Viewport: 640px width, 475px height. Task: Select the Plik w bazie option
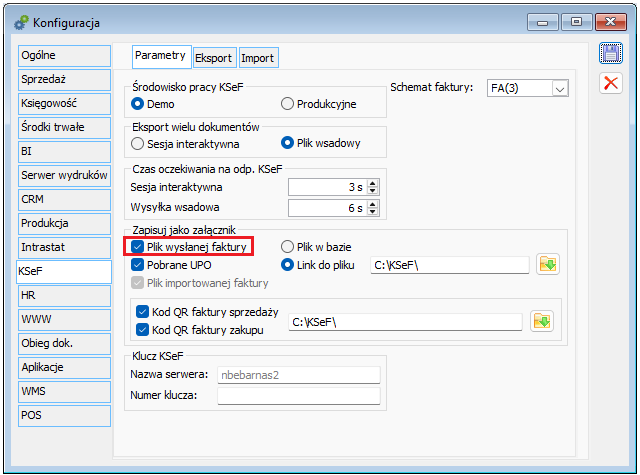[x=288, y=246]
